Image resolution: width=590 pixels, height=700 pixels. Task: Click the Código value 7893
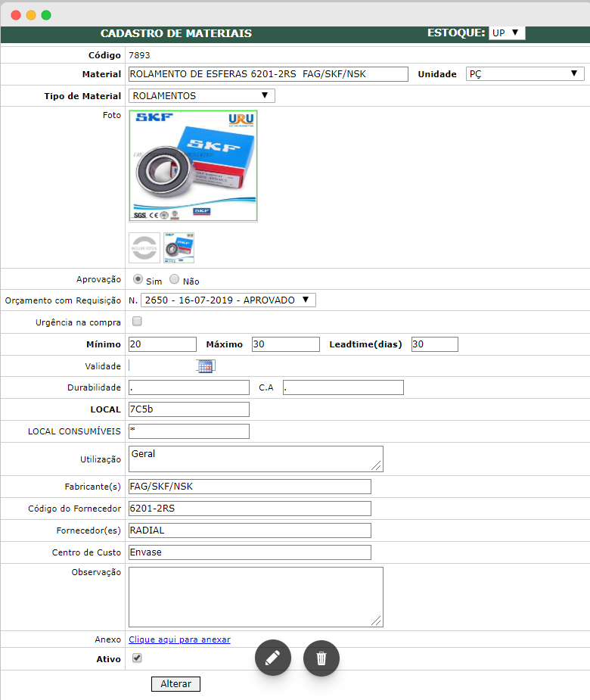tap(139, 55)
